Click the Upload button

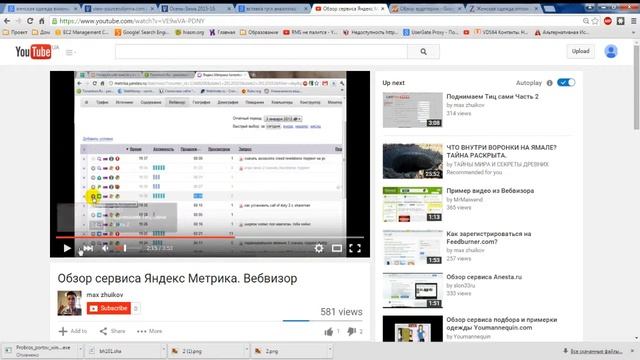[x=580, y=51]
